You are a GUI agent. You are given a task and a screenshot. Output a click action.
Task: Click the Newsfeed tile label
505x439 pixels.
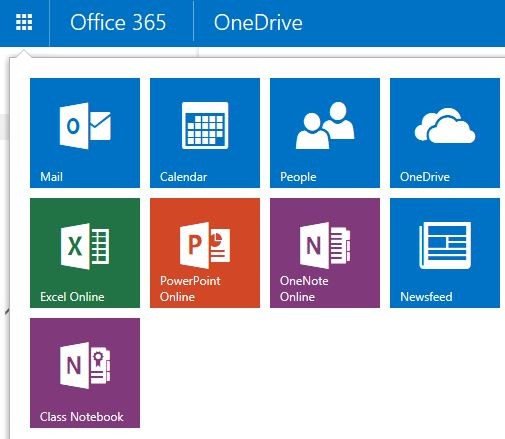(426, 297)
